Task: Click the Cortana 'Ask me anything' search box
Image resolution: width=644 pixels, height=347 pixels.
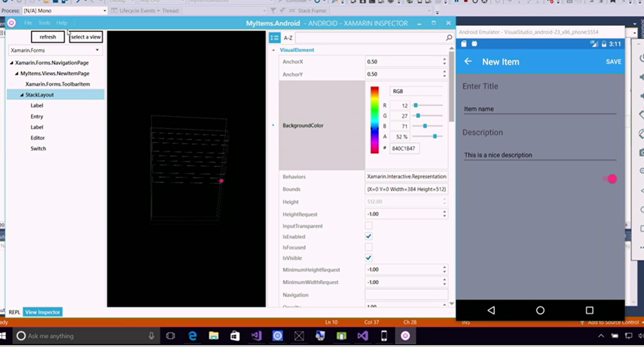Action: (x=86, y=336)
